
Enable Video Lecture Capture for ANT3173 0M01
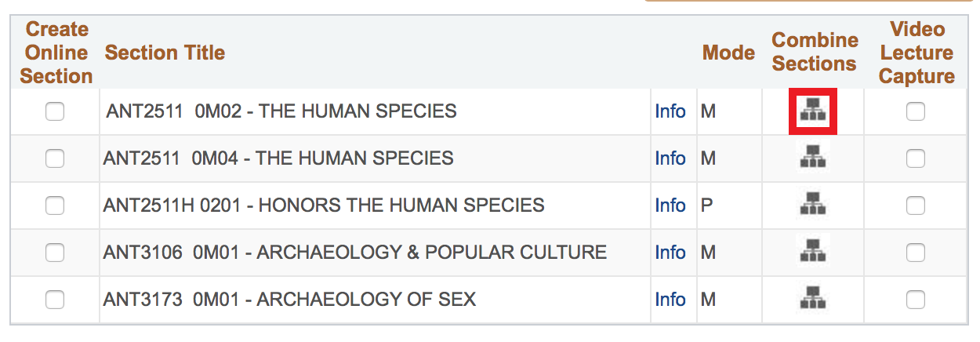[x=915, y=300]
